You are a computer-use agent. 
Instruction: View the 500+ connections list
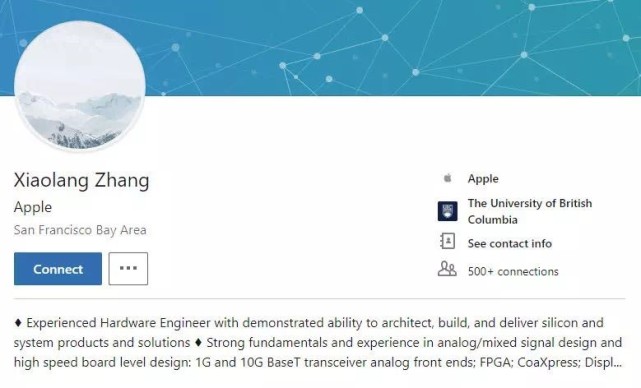click(x=513, y=271)
